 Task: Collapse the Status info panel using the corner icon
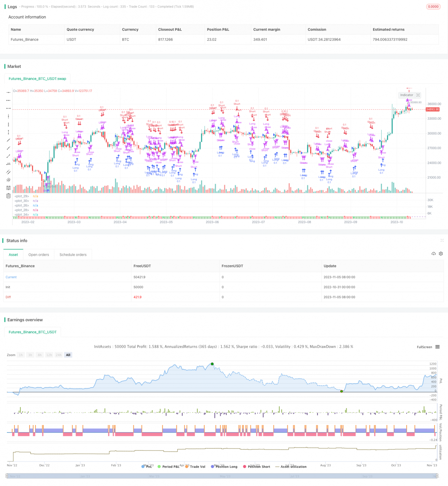(442, 240)
